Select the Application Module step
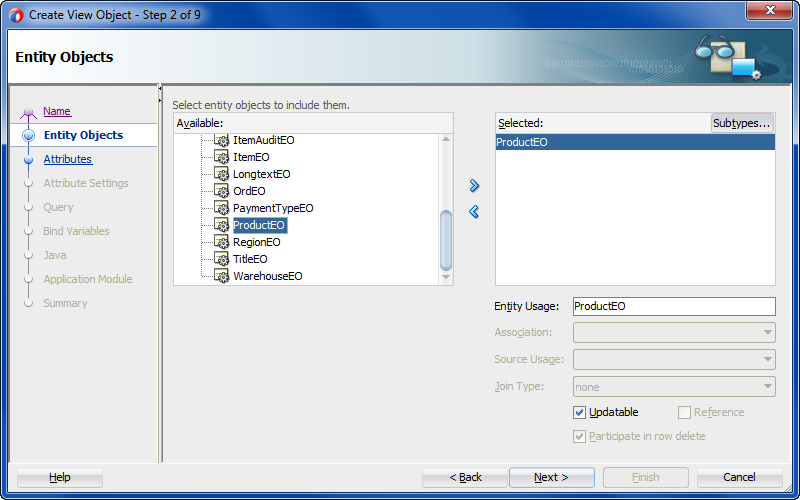This screenshot has width=800, height=500. point(88,279)
